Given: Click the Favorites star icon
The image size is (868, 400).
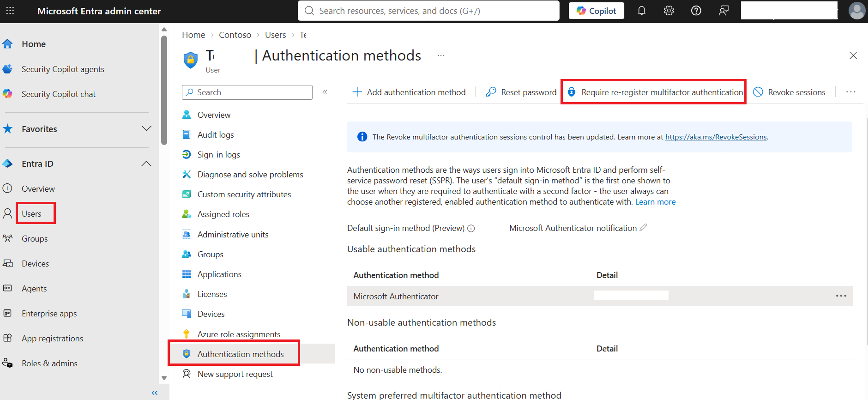Looking at the screenshot, I should pyautogui.click(x=7, y=129).
